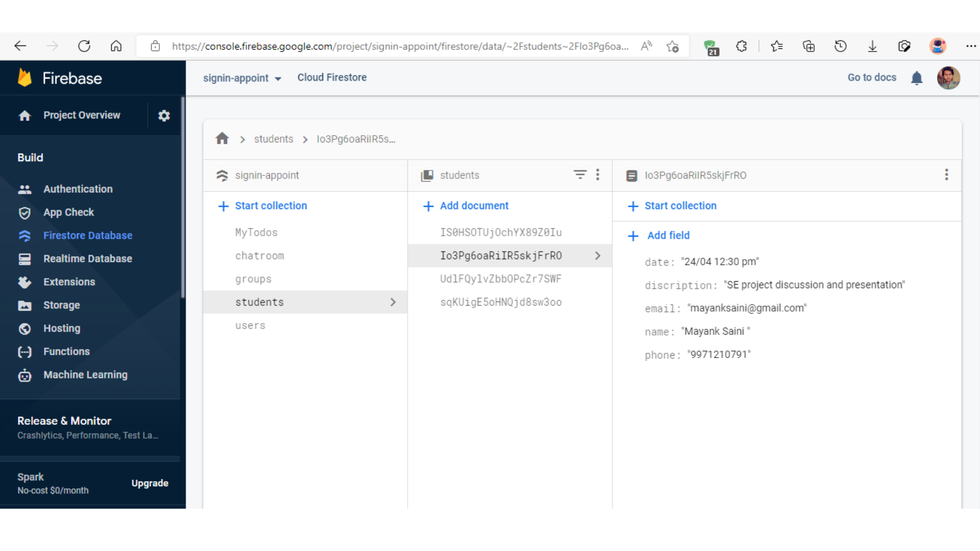
Task: Select Machine Learning from Build
Action: [x=85, y=374]
